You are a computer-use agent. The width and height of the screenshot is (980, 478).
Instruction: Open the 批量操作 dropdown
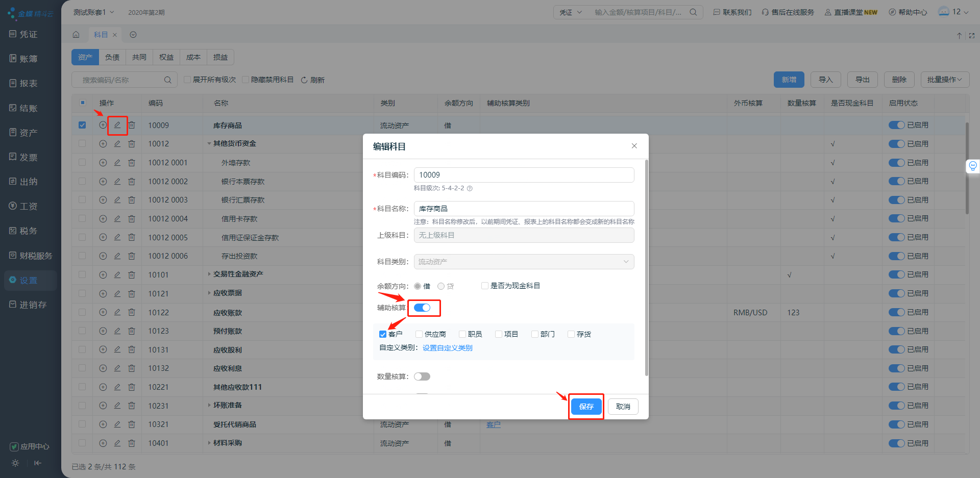(x=945, y=80)
